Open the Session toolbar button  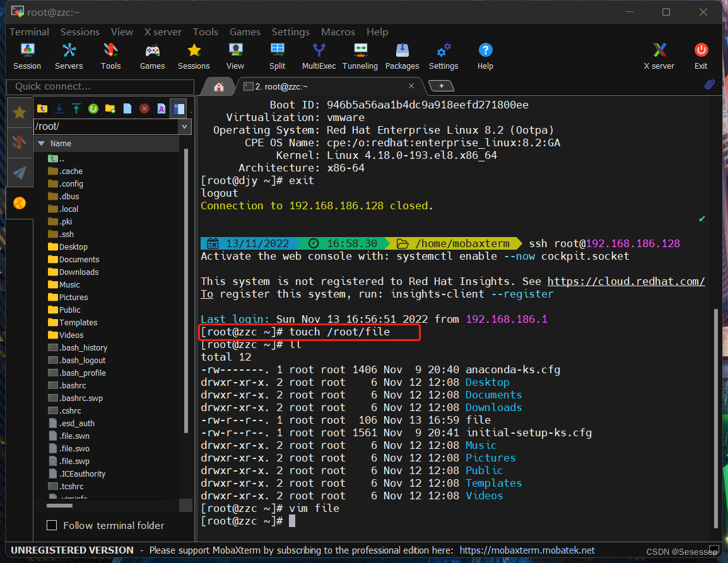pos(27,56)
